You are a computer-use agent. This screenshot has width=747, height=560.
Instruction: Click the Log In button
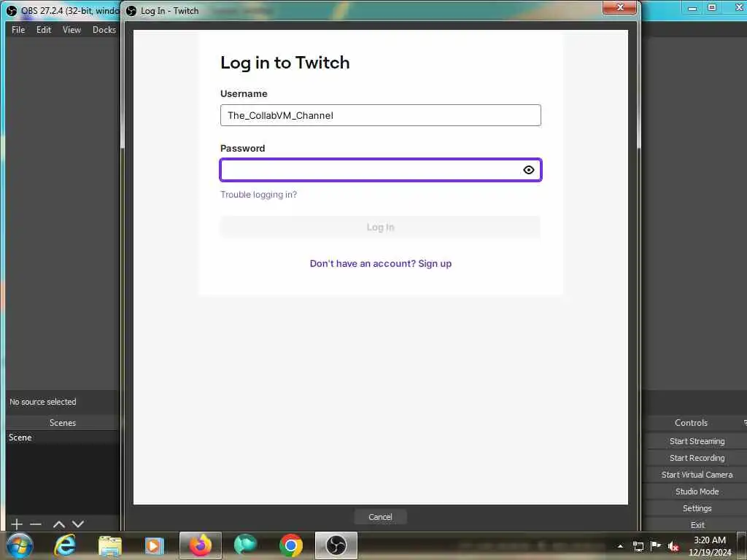(380, 227)
